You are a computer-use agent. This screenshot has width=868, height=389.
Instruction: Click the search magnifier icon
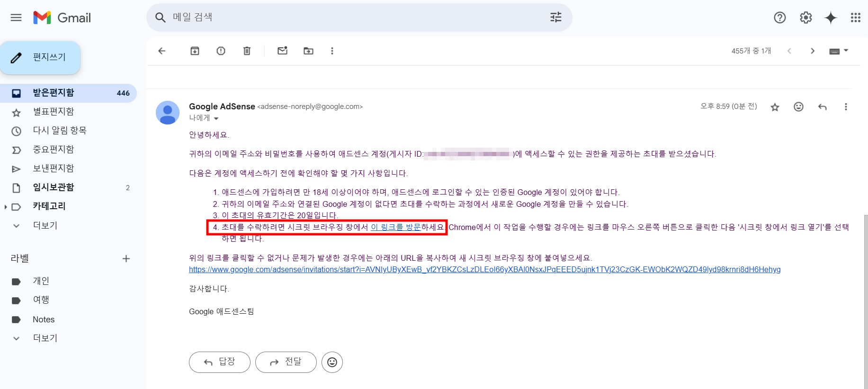click(x=161, y=18)
